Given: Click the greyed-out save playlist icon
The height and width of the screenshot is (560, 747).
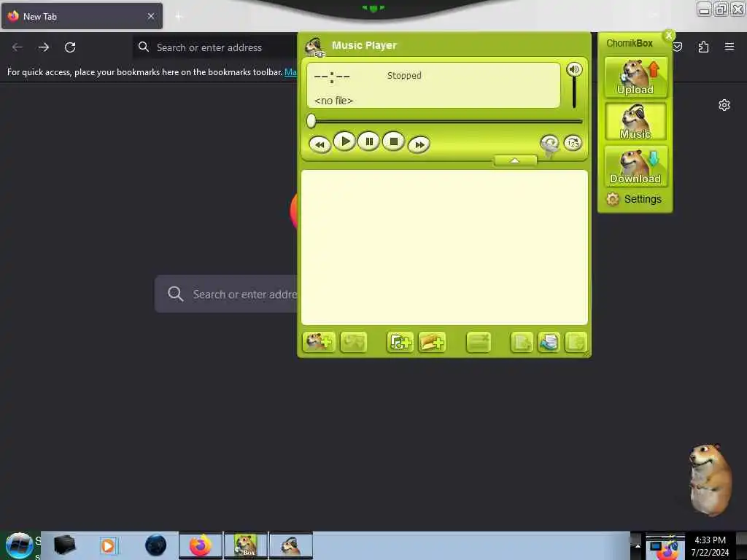Looking at the screenshot, I should 521,342.
